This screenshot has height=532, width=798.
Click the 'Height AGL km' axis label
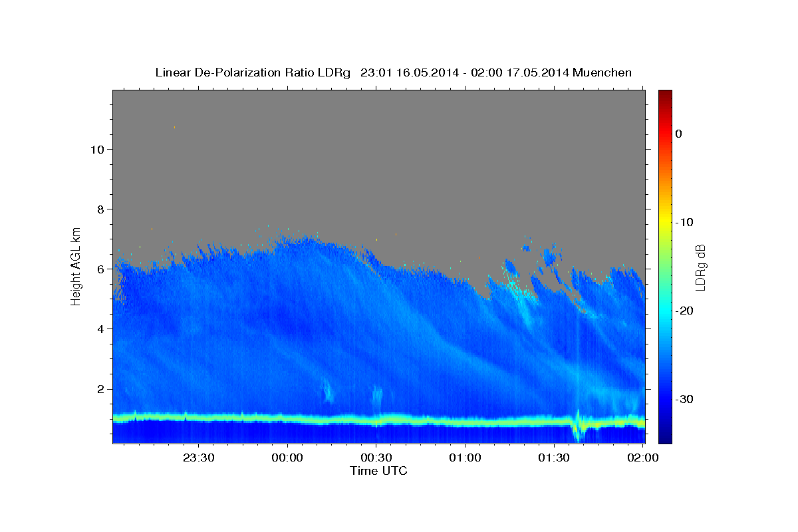pyautogui.click(x=76, y=265)
